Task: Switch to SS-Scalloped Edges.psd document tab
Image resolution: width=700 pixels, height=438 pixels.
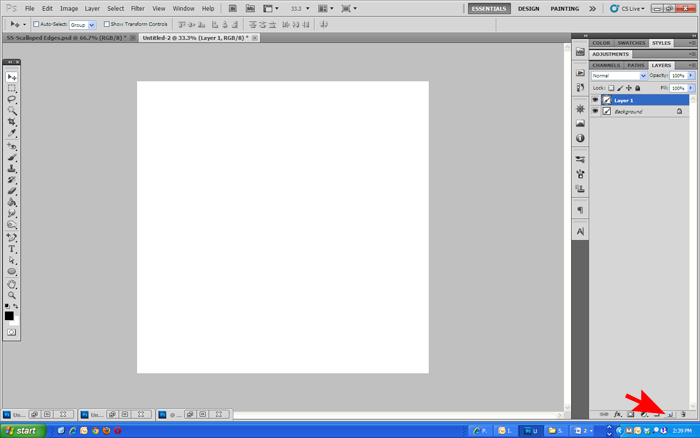Action: pyautogui.click(x=66, y=38)
